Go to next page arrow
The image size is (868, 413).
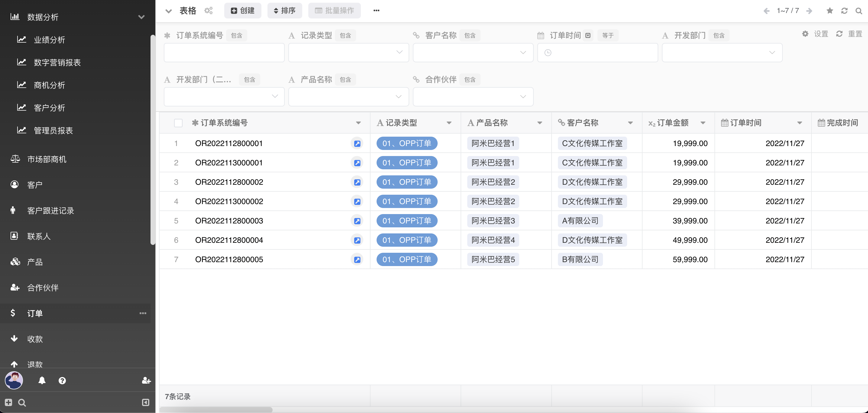809,11
